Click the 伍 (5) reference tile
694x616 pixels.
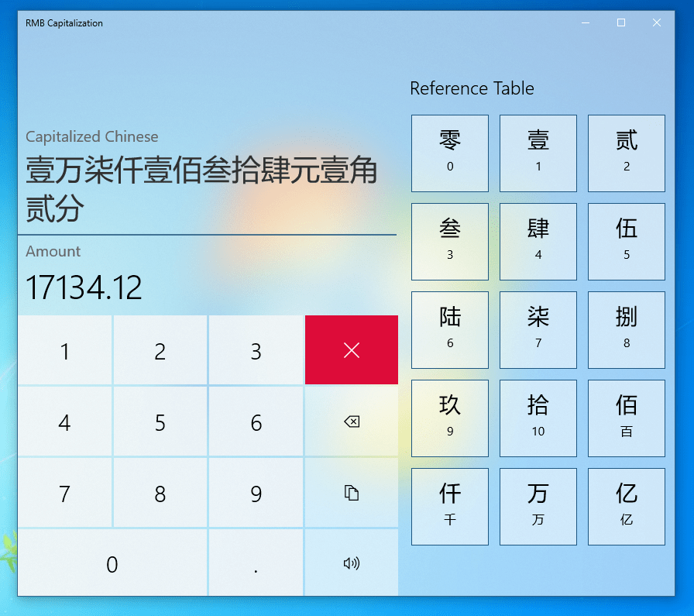pos(627,242)
